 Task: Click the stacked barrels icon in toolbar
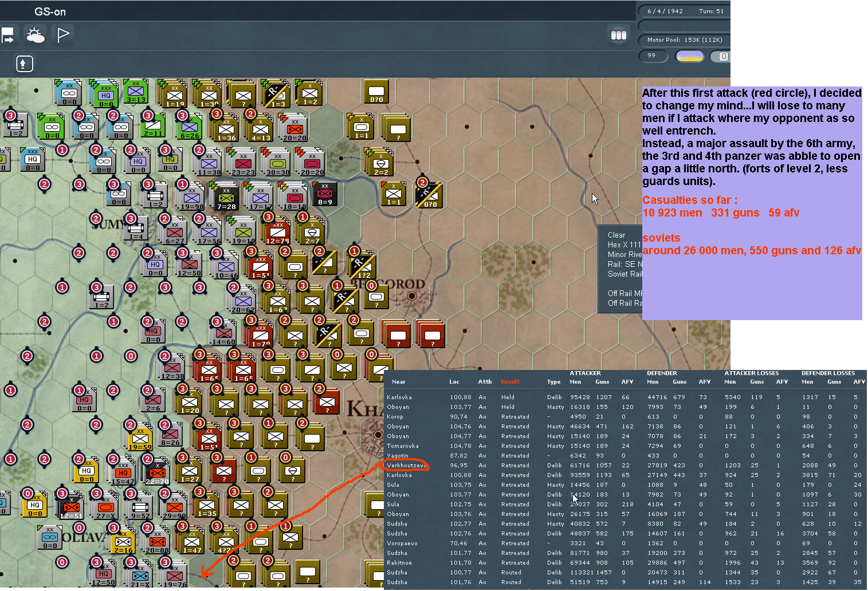[619, 36]
